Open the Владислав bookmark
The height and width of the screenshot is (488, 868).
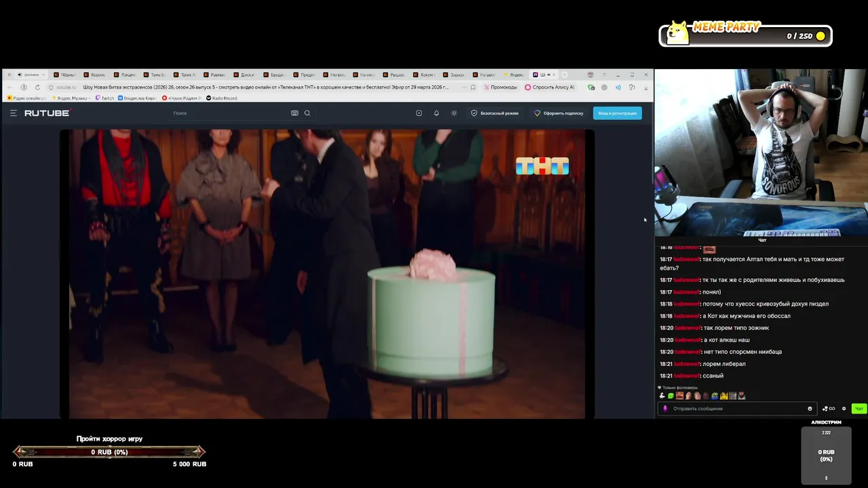tap(138, 98)
